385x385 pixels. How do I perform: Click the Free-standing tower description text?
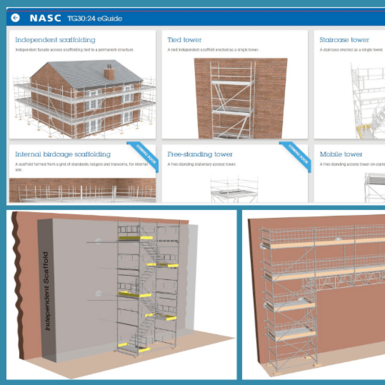202,164
